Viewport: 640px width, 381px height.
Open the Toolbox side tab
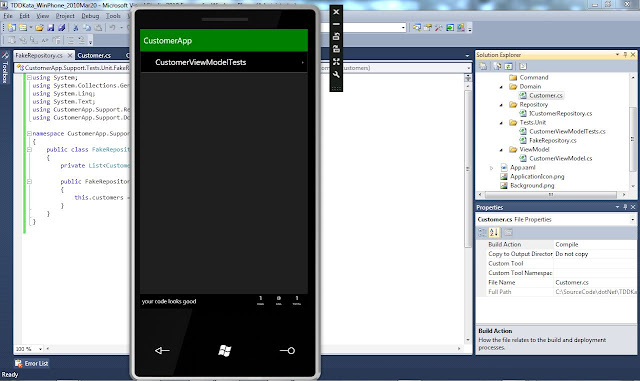point(5,67)
